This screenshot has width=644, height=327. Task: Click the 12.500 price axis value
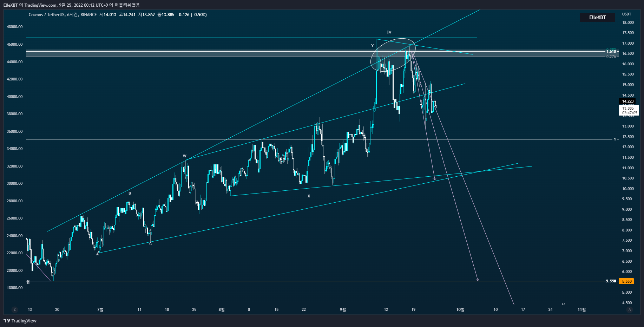628,137
